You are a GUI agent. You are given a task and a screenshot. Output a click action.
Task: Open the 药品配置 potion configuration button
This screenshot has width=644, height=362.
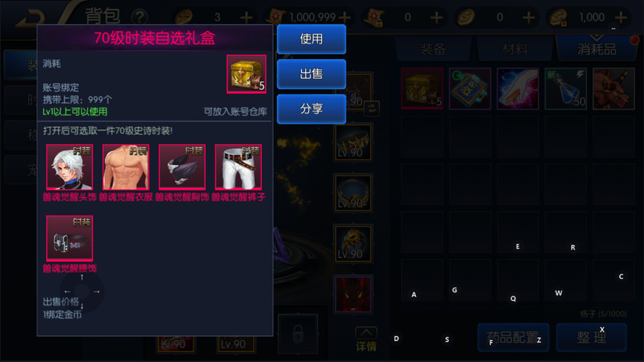click(x=513, y=337)
